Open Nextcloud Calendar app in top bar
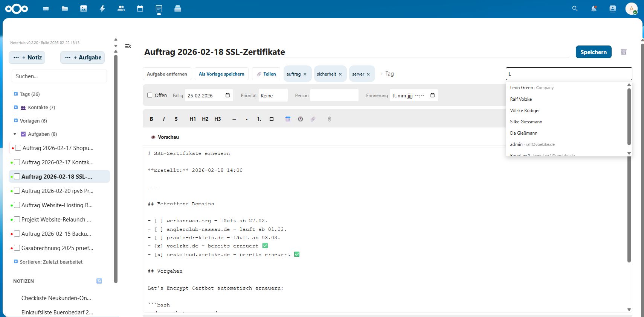The height and width of the screenshot is (317, 644). 140,9
